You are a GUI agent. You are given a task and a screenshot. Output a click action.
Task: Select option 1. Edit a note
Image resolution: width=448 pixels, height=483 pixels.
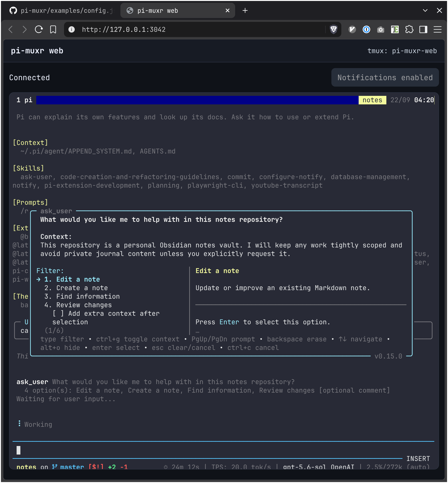72,279
